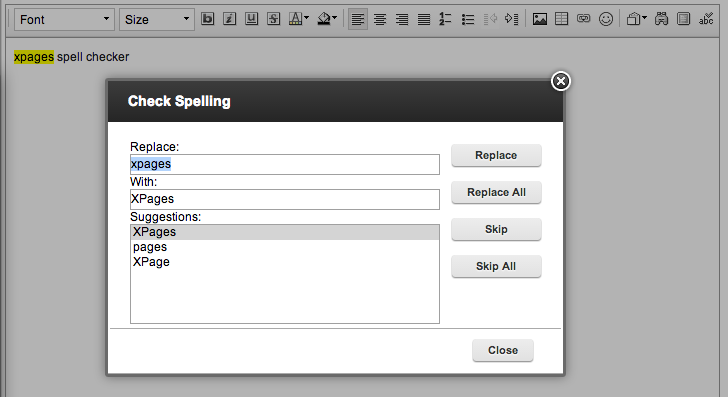Insert a hyperlink
Image resolution: width=728 pixels, height=397 pixels.
[584, 19]
